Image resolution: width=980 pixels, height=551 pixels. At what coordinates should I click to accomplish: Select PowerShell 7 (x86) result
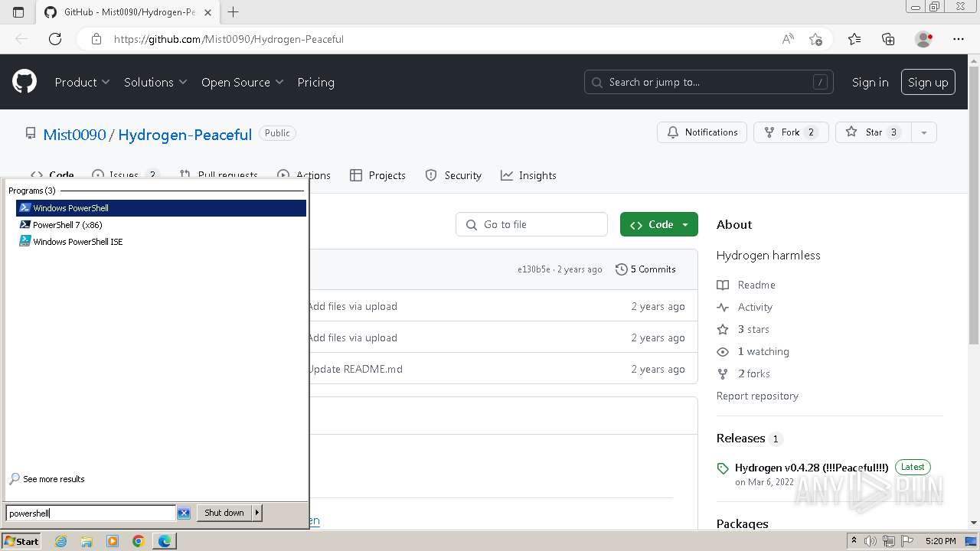[x=161, y=225]
